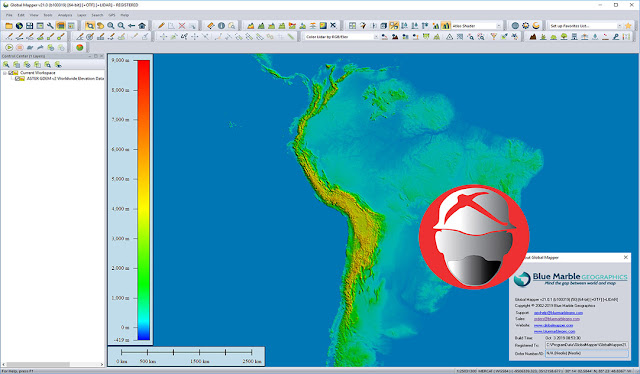Screen dimensions: 640x374
Task: Click the crescent moon icon in toolbar
Action: point(536,26)
